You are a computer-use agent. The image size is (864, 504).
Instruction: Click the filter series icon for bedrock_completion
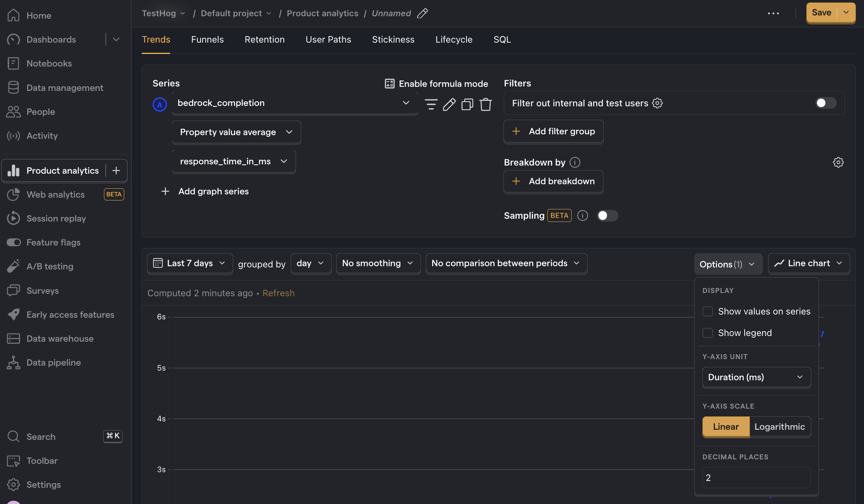click(431, 104)
